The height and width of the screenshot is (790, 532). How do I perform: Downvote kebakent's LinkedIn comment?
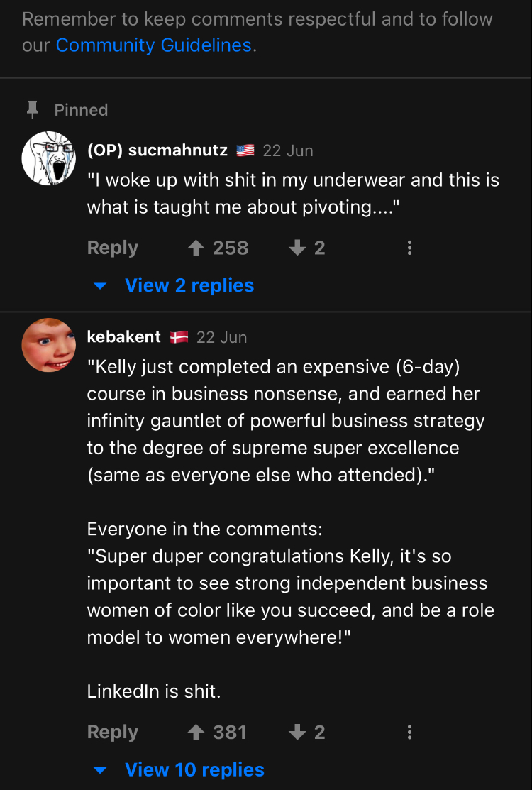coord(297,732)
